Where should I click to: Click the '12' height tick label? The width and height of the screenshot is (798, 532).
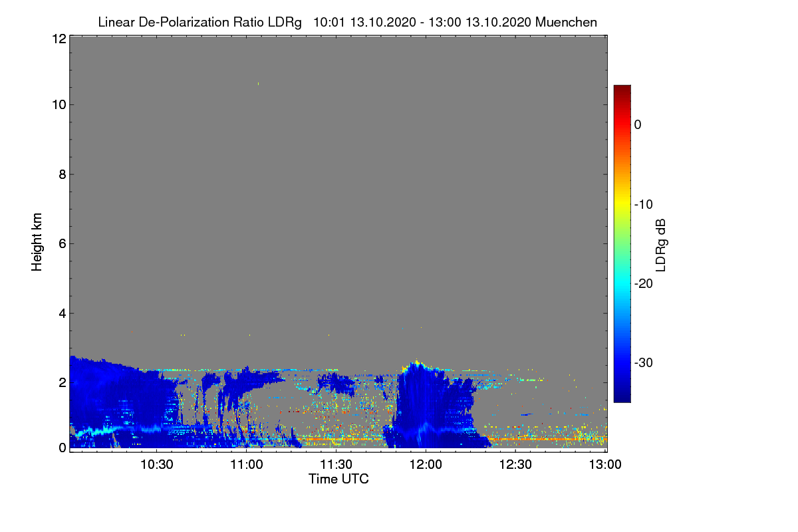pyautogui.click(x=58, y=39)
